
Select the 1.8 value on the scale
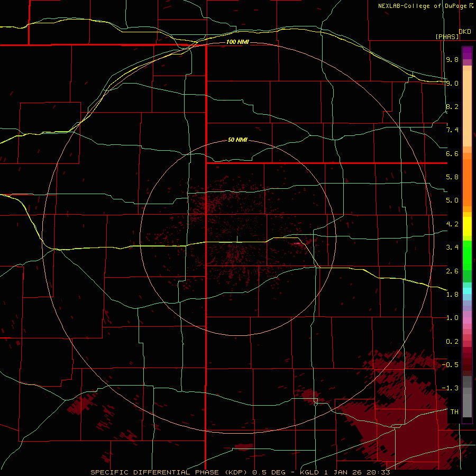pos(452,295)
